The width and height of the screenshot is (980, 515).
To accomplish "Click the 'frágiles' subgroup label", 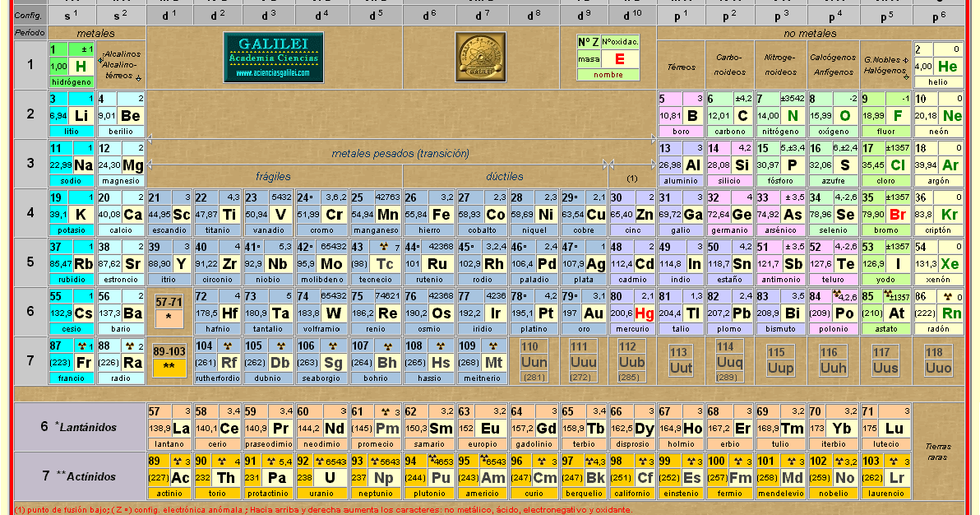I will [273, 176].
